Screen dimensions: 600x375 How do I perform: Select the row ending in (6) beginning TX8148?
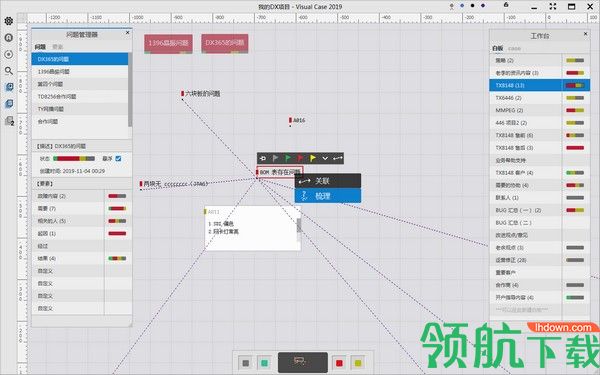point(540,135)
